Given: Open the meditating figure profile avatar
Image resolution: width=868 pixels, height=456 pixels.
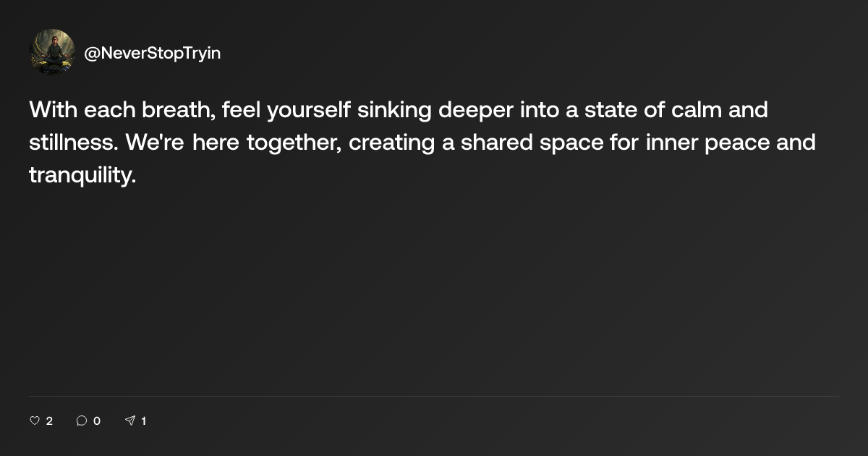Looking at the screenshot, I should point(52,52).
